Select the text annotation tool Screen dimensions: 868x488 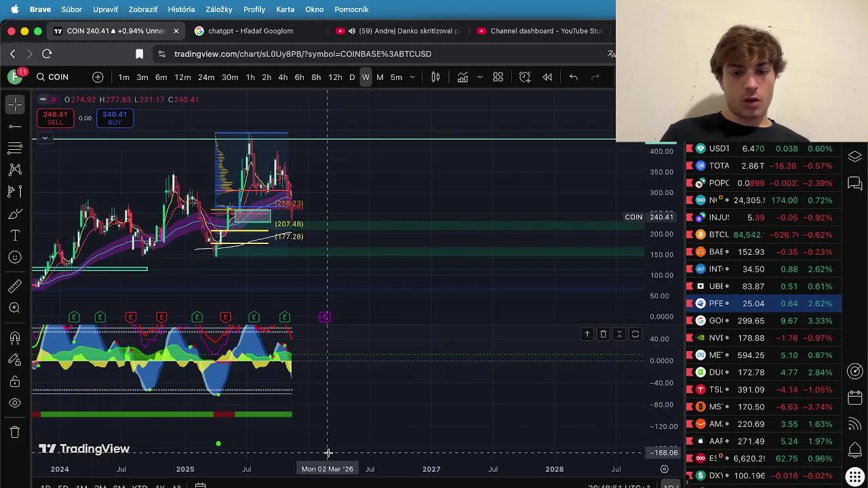pyautogui.click(x=15, y=235)
